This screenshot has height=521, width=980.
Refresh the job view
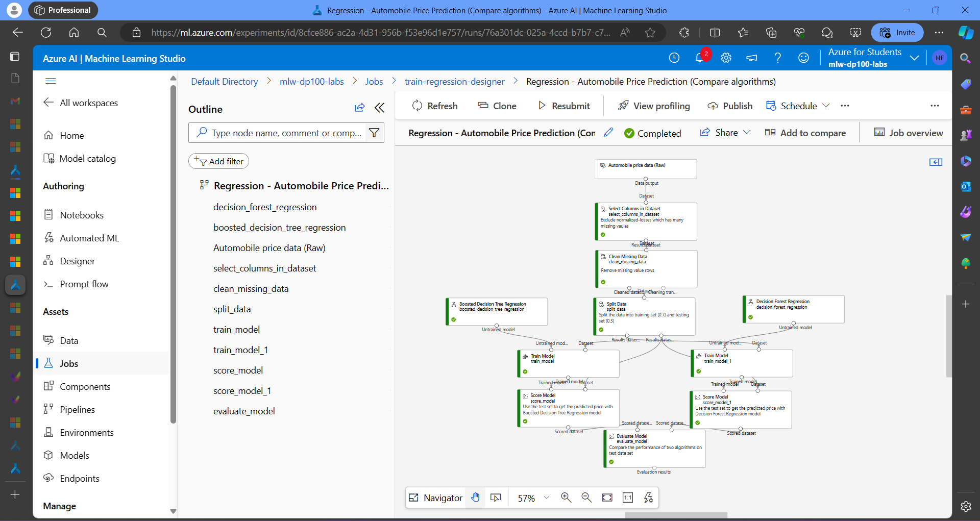[435, 106]
